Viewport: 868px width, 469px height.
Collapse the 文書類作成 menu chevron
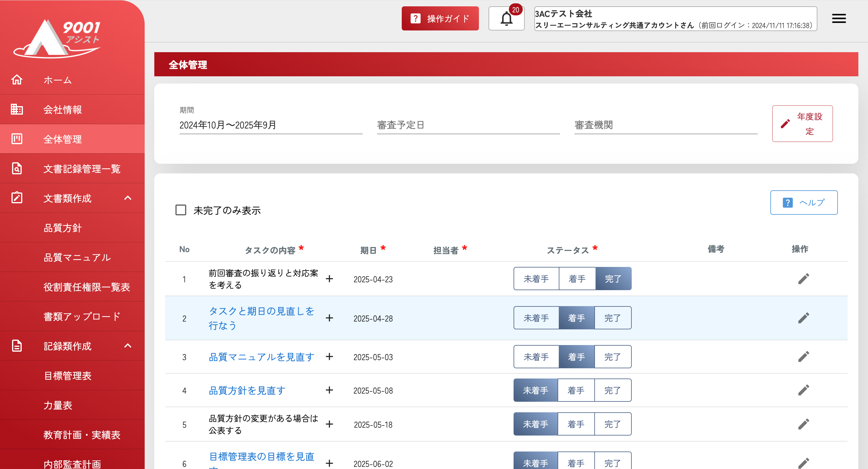coord(128,198)
